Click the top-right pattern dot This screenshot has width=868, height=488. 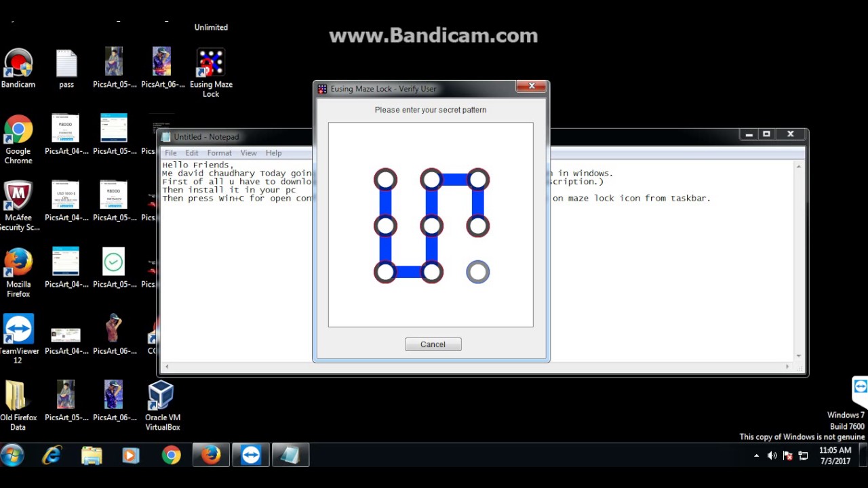coord(478,180)
